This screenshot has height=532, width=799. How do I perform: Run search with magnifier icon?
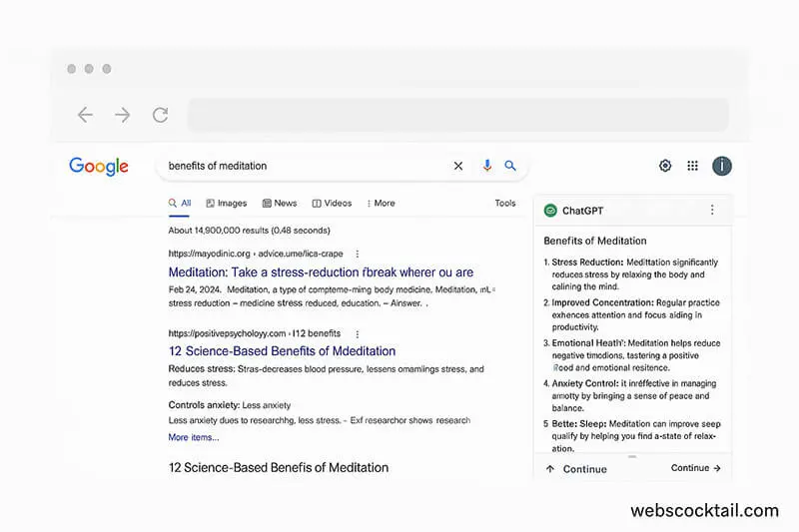[x=510, y=166]
